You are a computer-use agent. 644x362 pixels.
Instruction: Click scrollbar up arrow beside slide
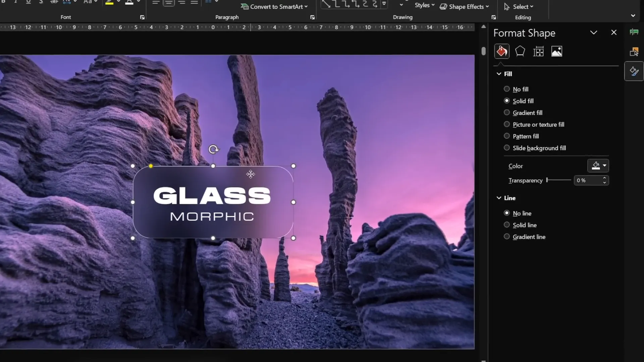tap(483, 26)
